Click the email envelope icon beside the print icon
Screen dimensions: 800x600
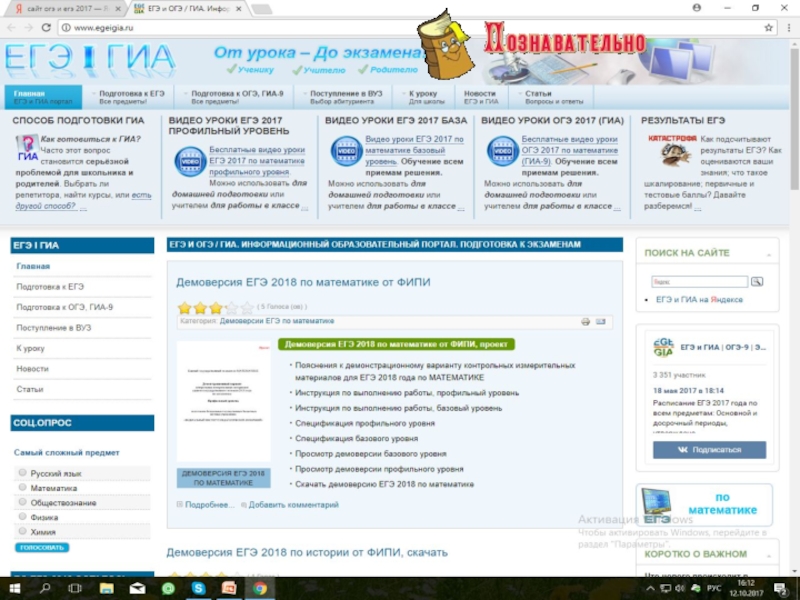601,322
